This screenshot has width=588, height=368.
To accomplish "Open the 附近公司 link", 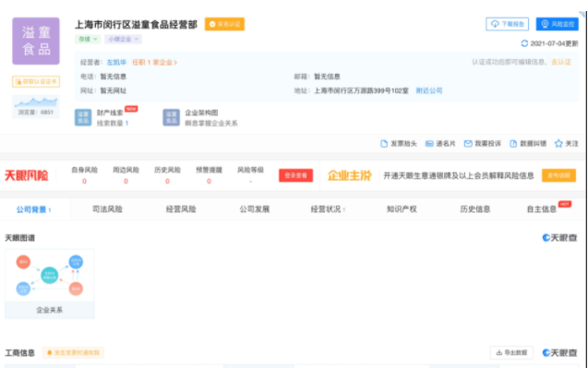I will click(x=429, y=90).
